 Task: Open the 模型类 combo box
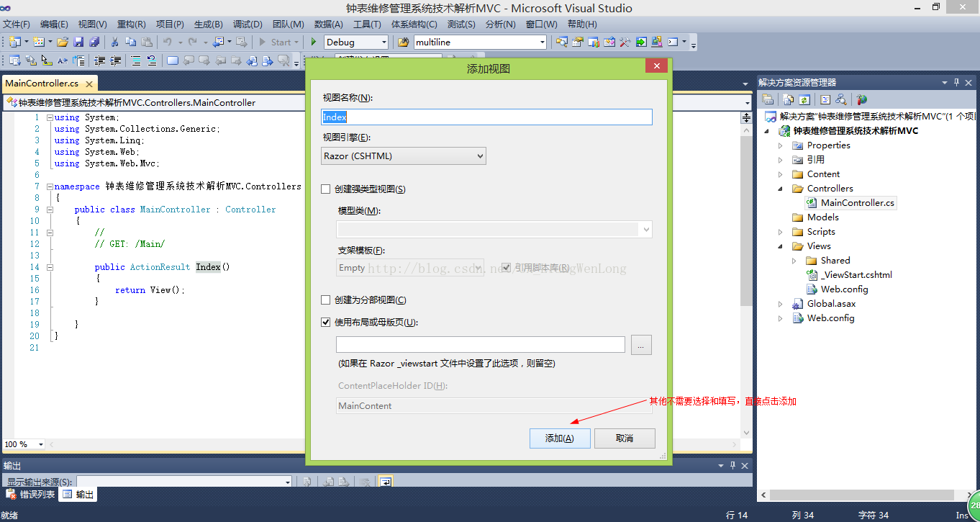[x=494, y=230]
